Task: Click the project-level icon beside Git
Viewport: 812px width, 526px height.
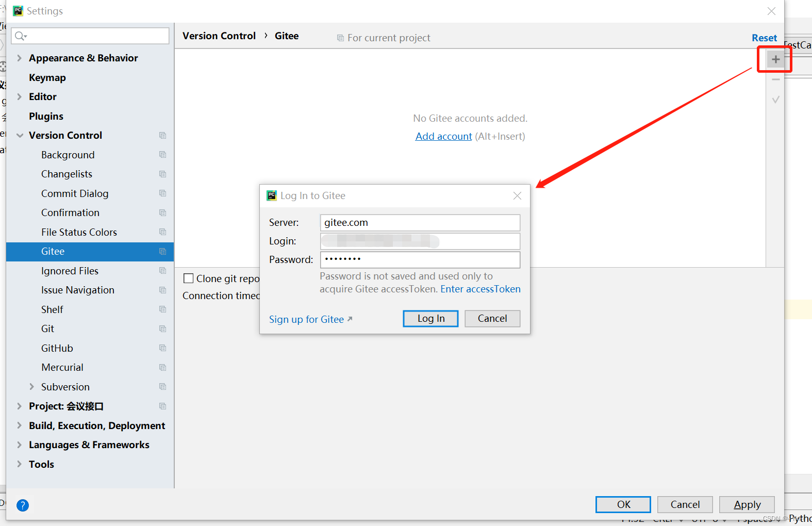Action: (162, 328)
